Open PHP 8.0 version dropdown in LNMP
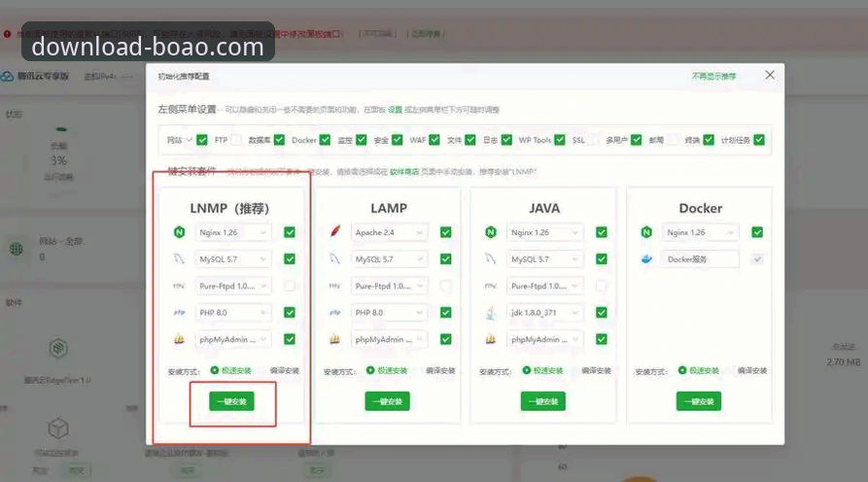This screenshot has height=482, width=868. tap(233, 313)
